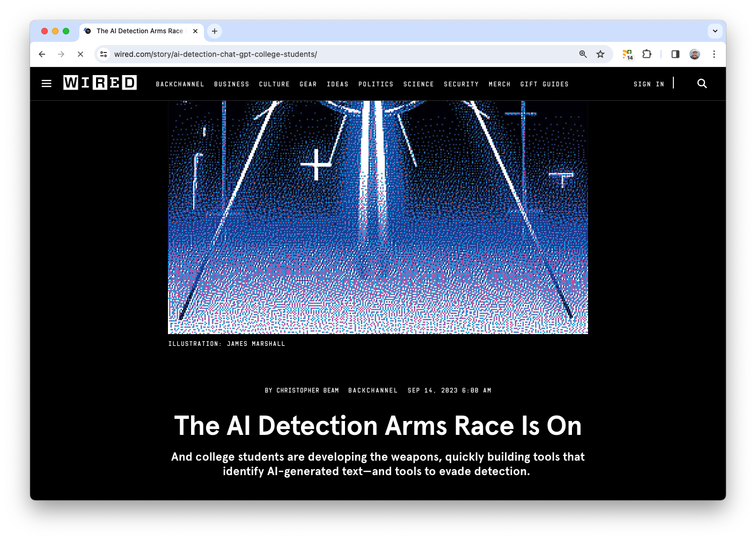Go back to the previous page
Screen dimensions: 756x540
(42, 54)
